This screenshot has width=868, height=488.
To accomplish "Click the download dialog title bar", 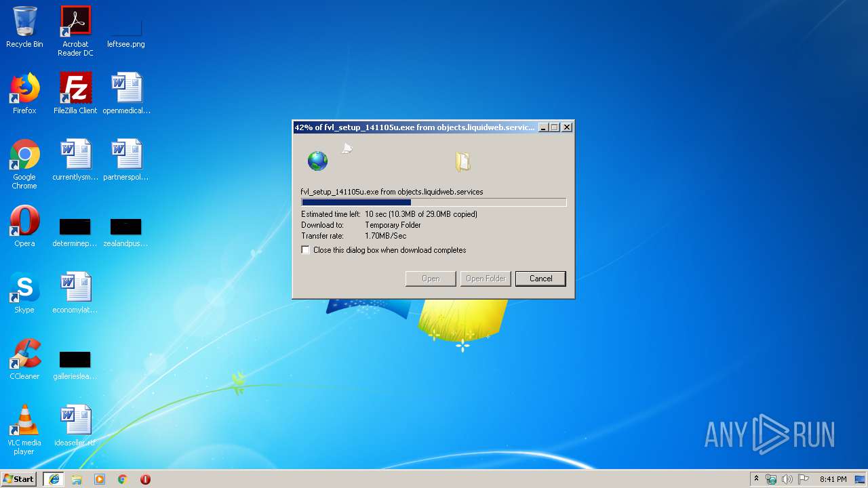I will coord(415,127).
